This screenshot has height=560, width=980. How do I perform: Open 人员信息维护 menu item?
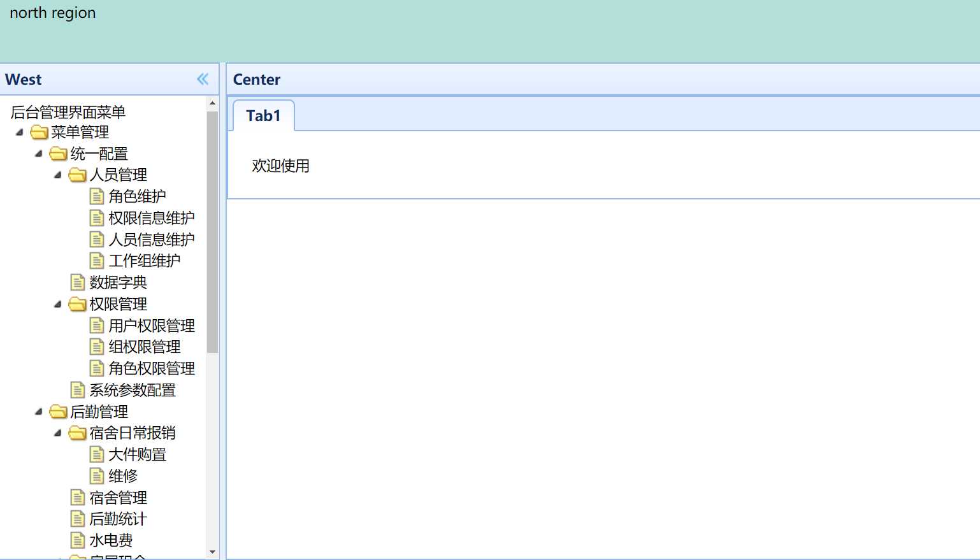[x=152, y=240]
